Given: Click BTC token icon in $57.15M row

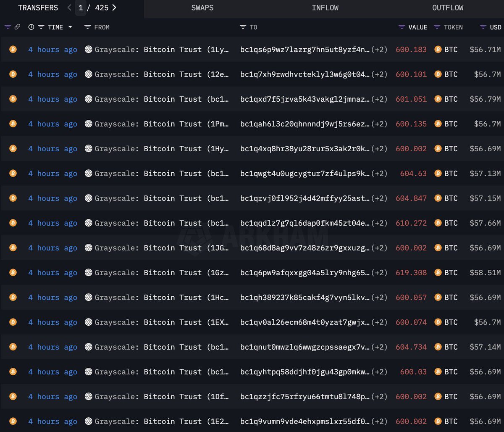Looking at the screenshot, I should (x=438, y=198).
